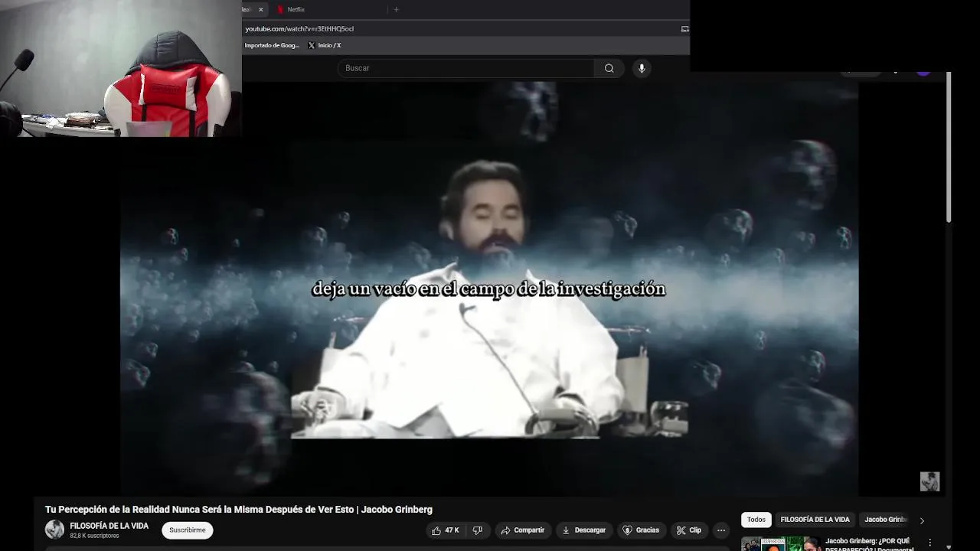
Task: Click the Descargar download button
Action: (x=583, y=530)
